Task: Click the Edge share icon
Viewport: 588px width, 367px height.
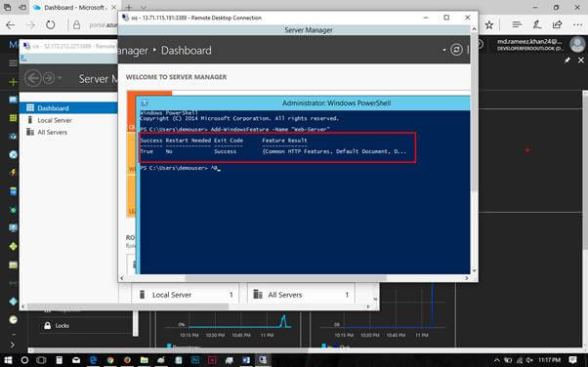Action: click(557, 24)
